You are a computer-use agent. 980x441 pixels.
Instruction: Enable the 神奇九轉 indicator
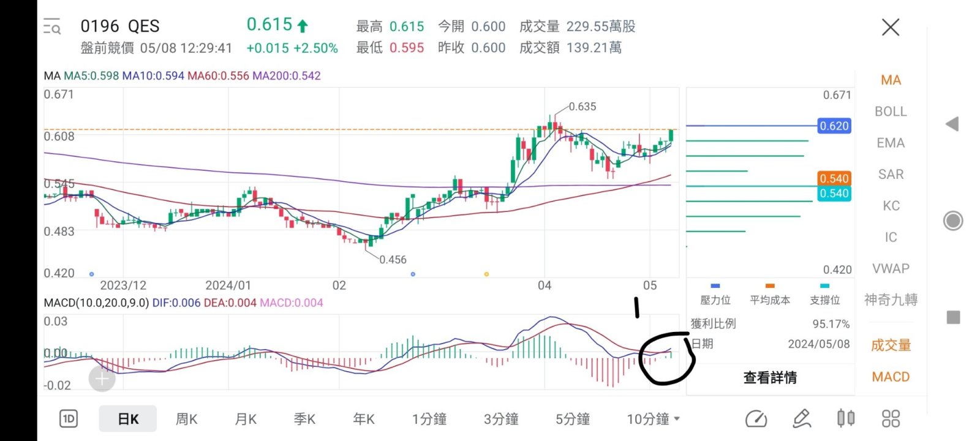click(891, 300)
